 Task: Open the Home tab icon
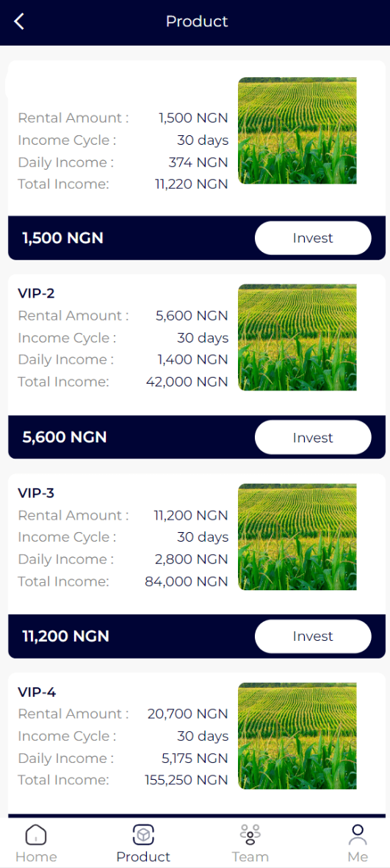36,833
